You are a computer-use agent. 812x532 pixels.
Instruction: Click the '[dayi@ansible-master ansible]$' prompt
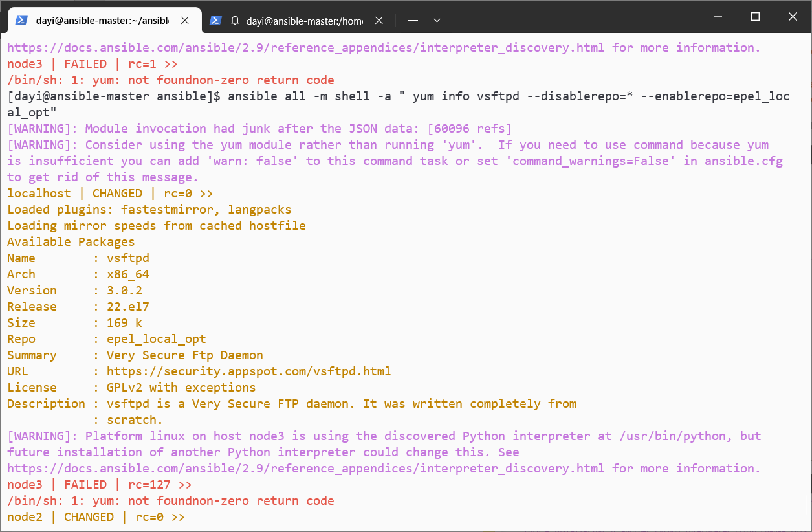pyautogui.click(x=114, y=96)
